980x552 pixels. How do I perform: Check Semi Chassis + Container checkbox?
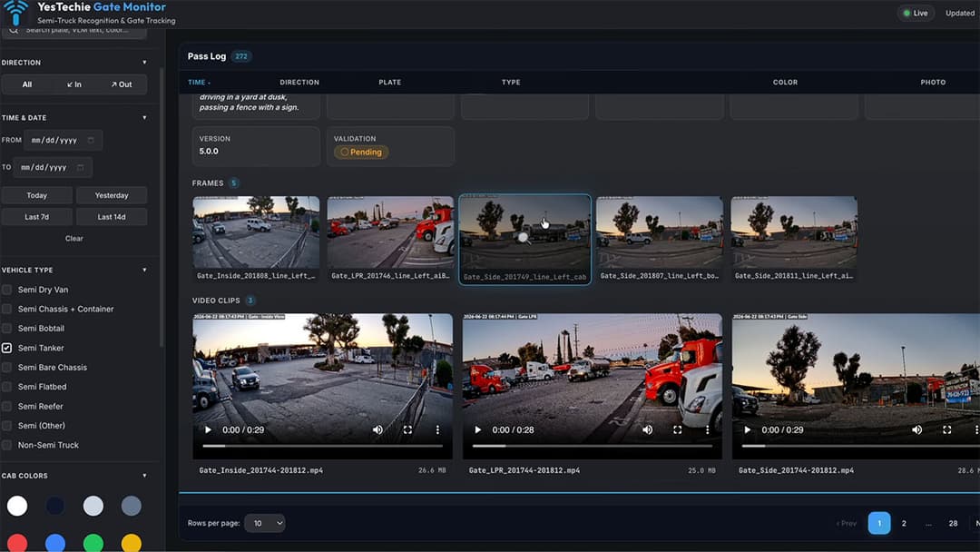[7, 310]
